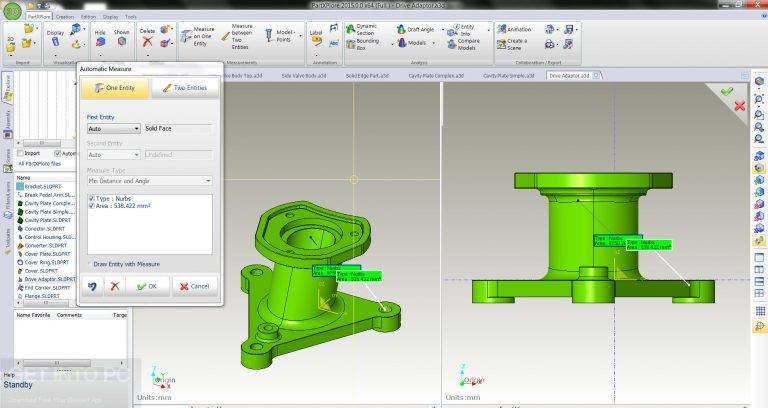This screenshot has width=768, height=408.
Task: Open the Second Entity Auto dropdown
Action: click(114, 155)
